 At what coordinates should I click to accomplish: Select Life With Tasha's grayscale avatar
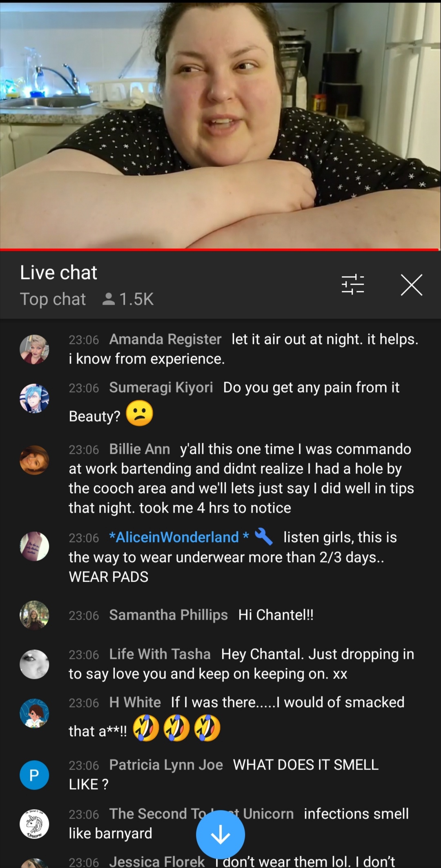34,664
